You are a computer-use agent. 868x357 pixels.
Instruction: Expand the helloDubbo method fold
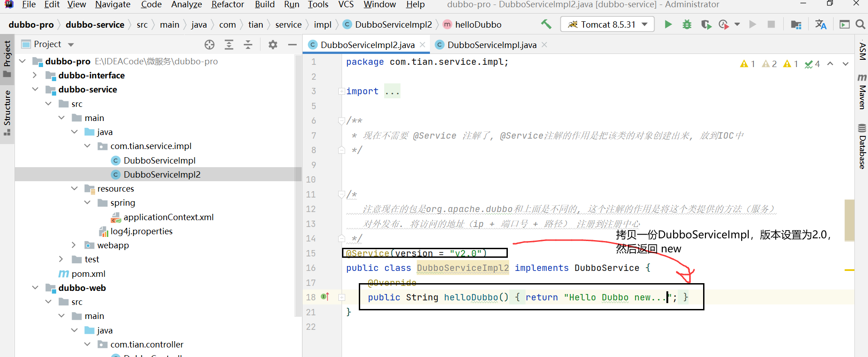coord(342,298)
